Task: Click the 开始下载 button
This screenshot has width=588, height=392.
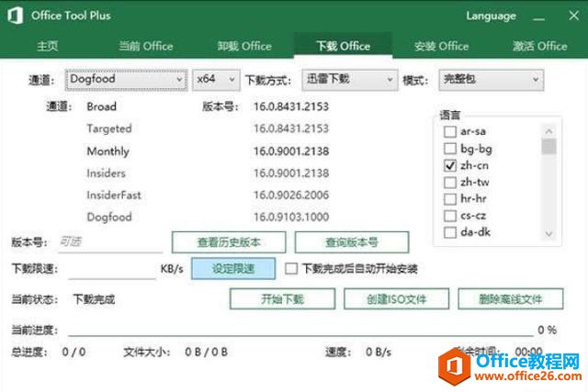Action: (282, 299)
